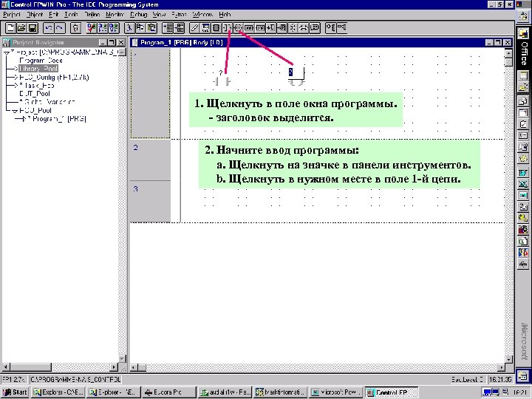Open the Online menu

(92, 15)
